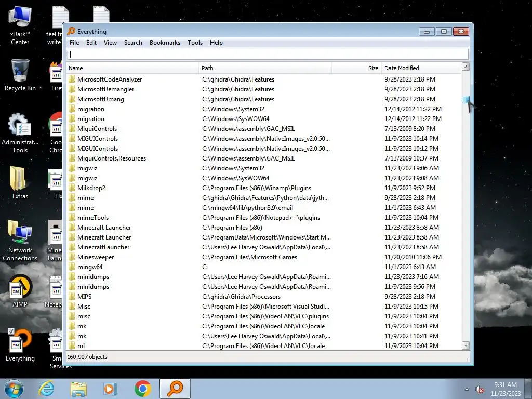Select the MIPS folder icon
This screenshot has width=532, height=399.
pos(72,297)
